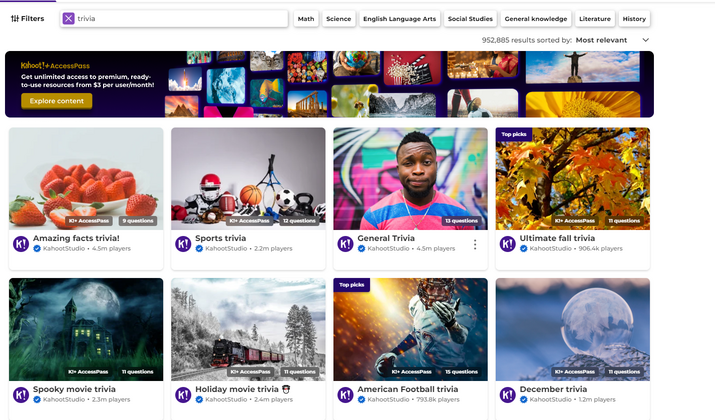715x420 pixels.
Task: Click KahootStudio author under Spooky movie trivia
Action: pyautogui.click(x=64, y=399)
